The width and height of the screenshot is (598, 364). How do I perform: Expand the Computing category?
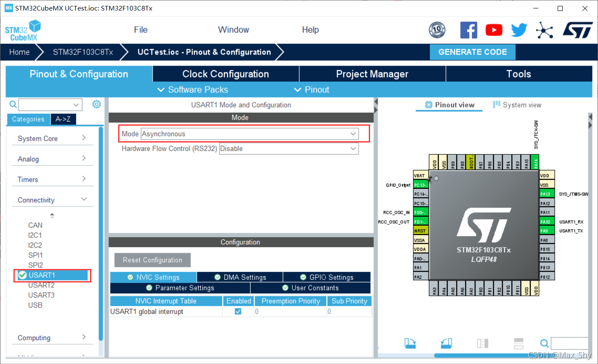(52, 338)
